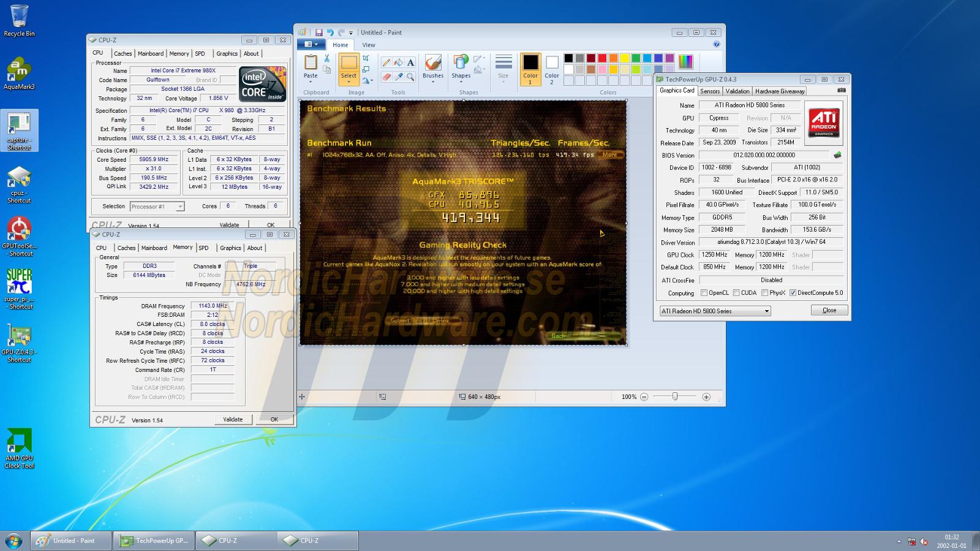The height and width of the screenshot is (551, 980).
Task: Click the Color 1 button in Paint
Action: point(530,69)
